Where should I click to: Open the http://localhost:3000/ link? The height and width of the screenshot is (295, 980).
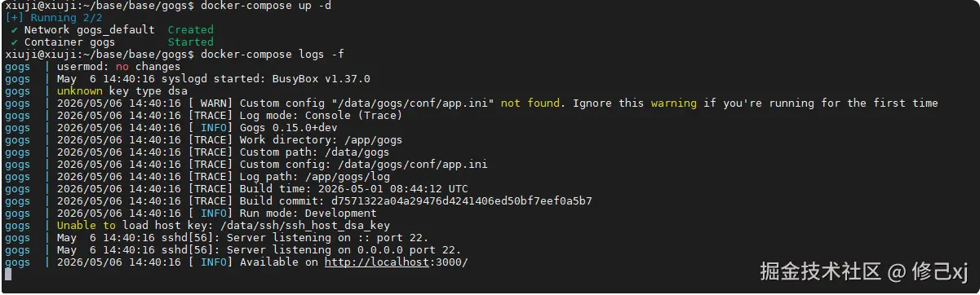(396, 262)
